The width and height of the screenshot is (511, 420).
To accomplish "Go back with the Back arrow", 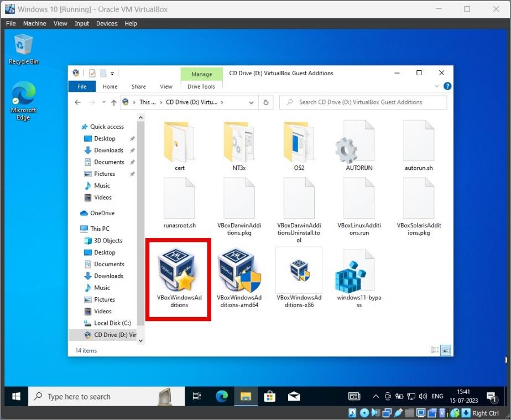I will click(77, 102).
